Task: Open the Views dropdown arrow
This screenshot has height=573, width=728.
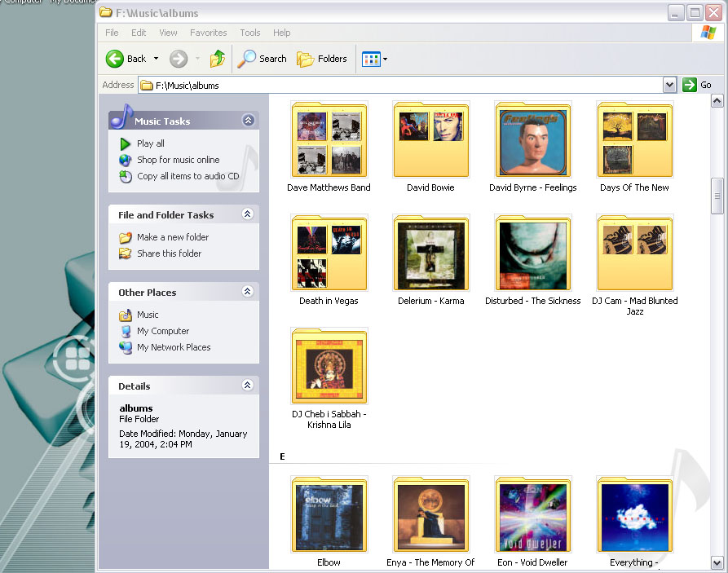Action: click(385, 59)
